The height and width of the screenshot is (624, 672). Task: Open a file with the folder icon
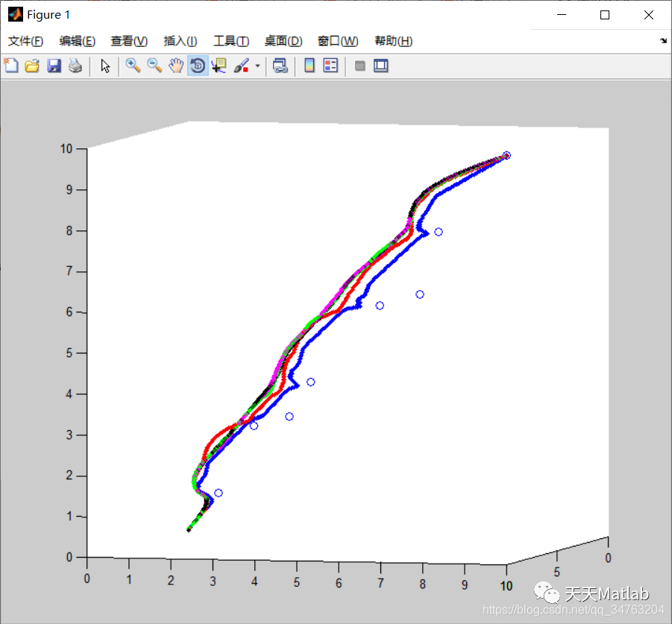[32, 66]
